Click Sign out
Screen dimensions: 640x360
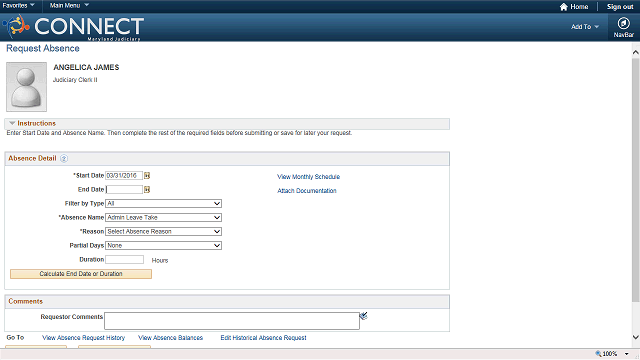pyautogui.click(x=620, y=7)
